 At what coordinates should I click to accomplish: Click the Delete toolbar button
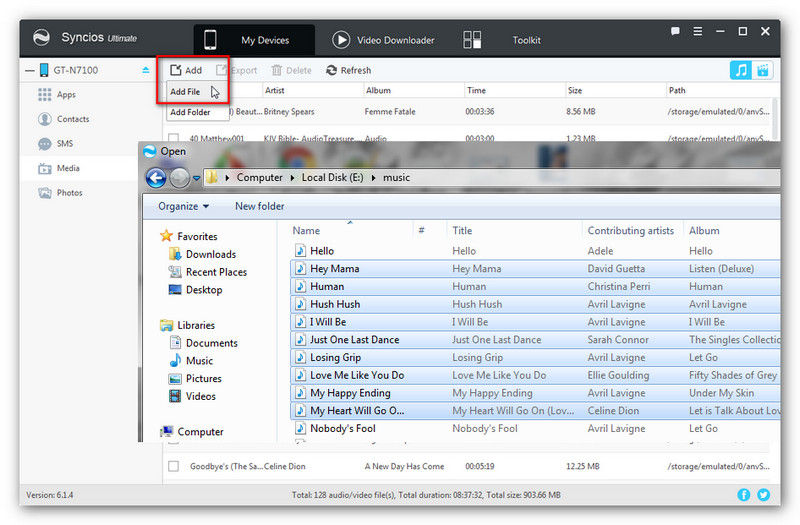pyautogui.click(x=291, y=70)
